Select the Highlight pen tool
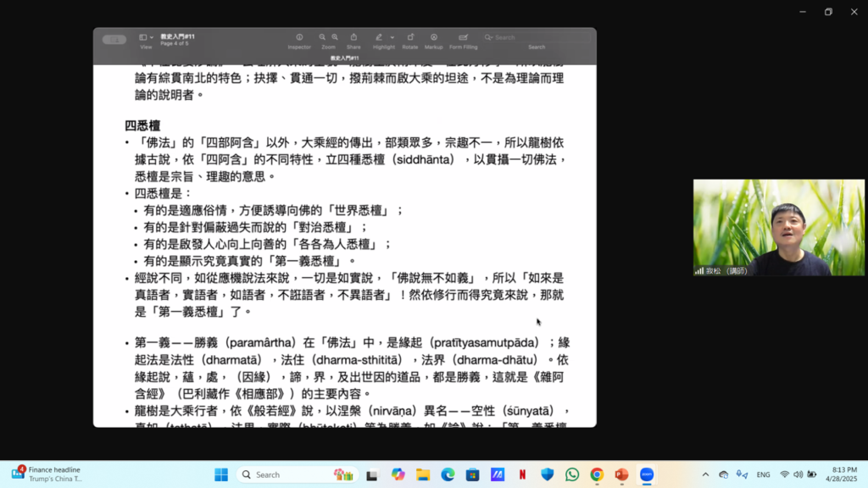 (379, 37)
